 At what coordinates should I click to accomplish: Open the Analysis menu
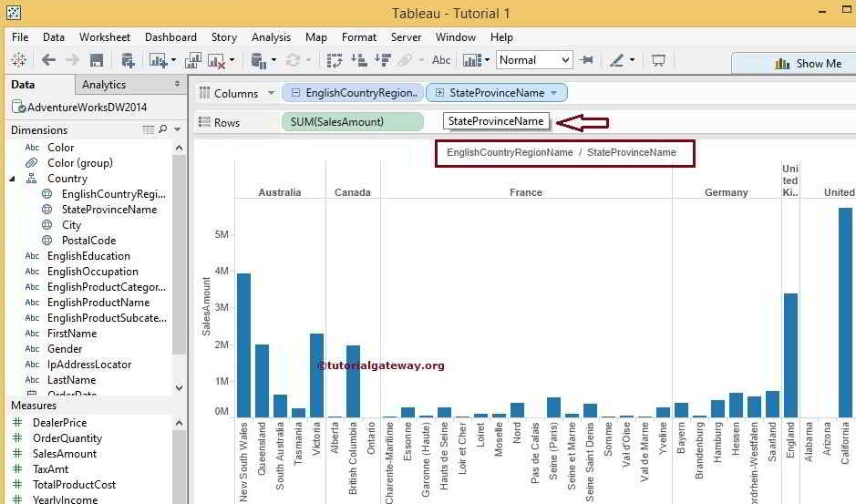(271, 37)
